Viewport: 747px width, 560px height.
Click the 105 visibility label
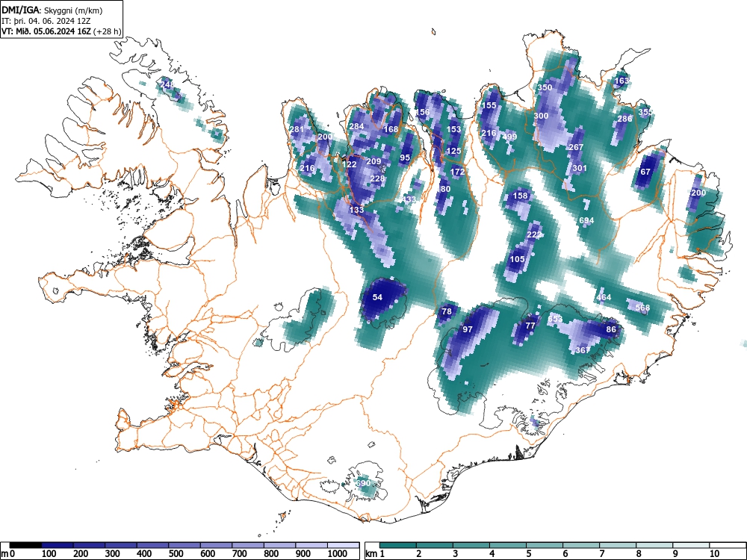pyautogui.click(x=517, y=259)
